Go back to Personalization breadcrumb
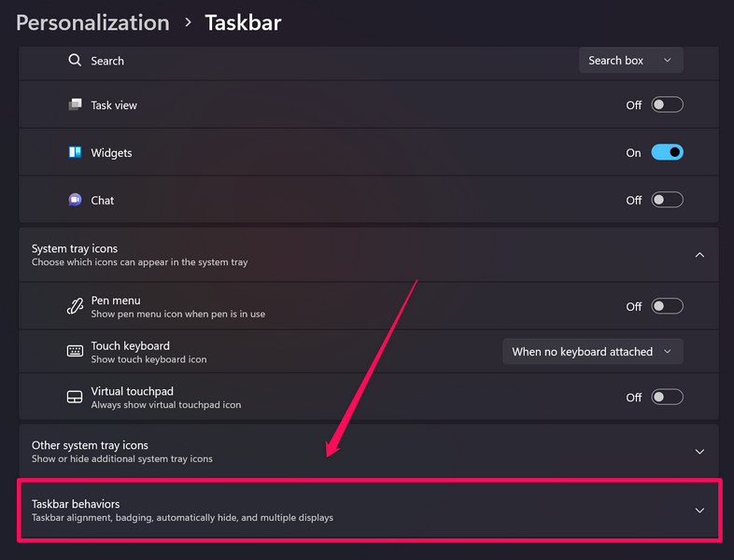This screenshot has width=734, height=560. click(92, 22)
